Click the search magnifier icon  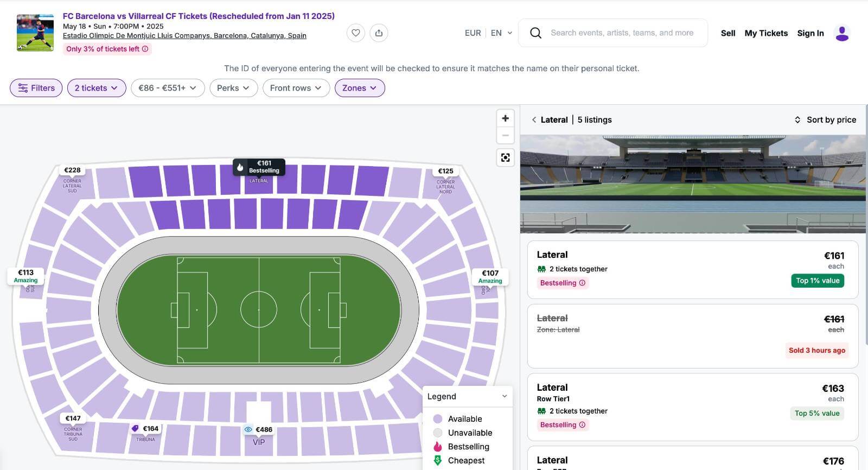pyautogui.click(x=535, y=33)
